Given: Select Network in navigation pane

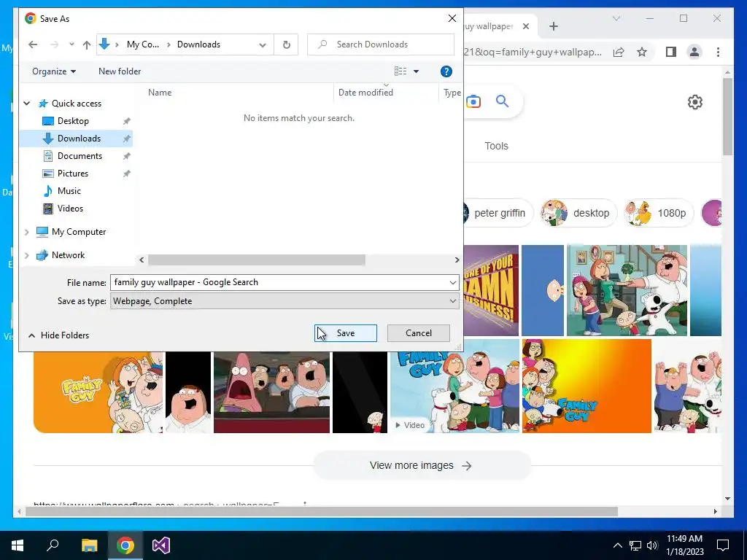Looking at the screenshot, I should point(68,255).
